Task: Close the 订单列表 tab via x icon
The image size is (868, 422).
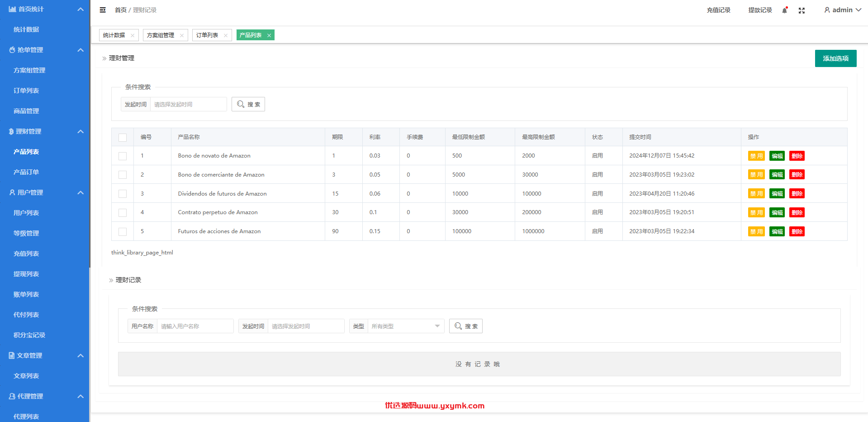Action: [226, 35]
